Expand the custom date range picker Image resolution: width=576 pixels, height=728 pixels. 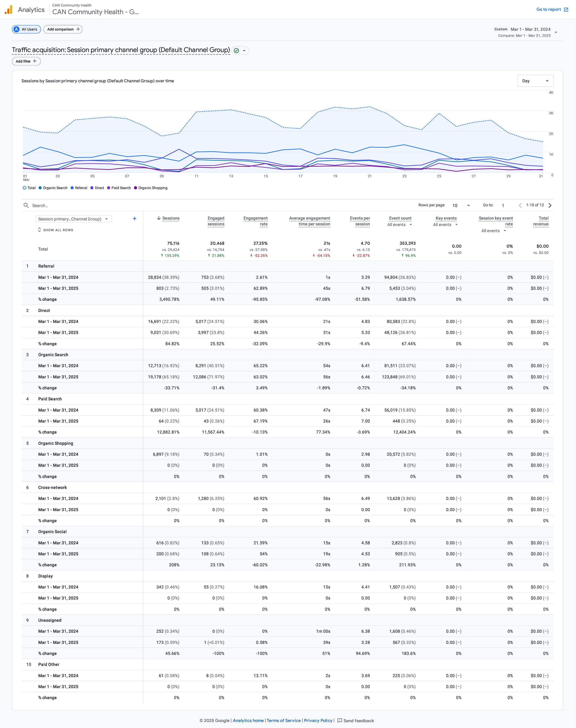tap(556, 32)
